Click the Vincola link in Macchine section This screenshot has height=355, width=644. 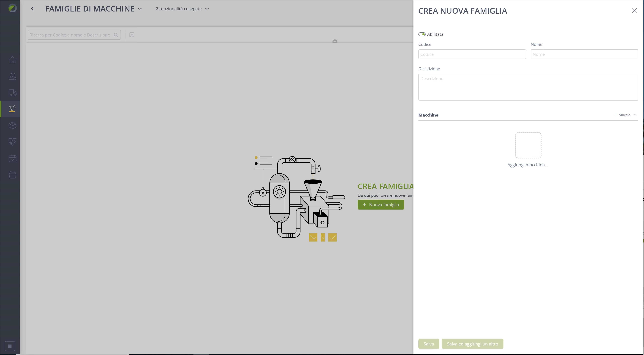click(622, 115)
